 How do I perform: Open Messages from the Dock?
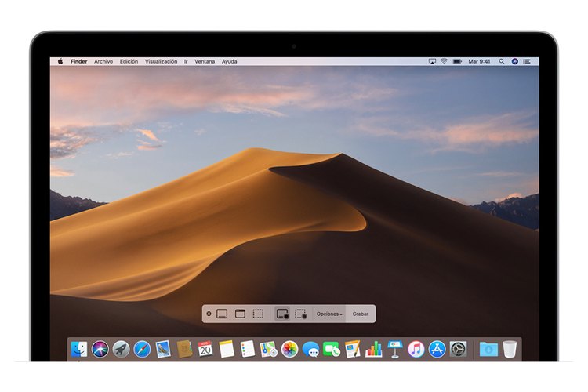coord(310,349)
